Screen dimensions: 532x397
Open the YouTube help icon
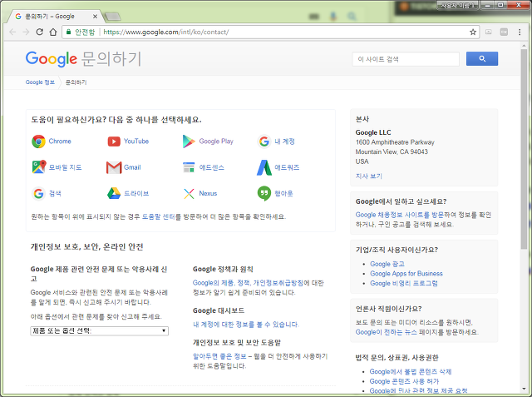114,141
